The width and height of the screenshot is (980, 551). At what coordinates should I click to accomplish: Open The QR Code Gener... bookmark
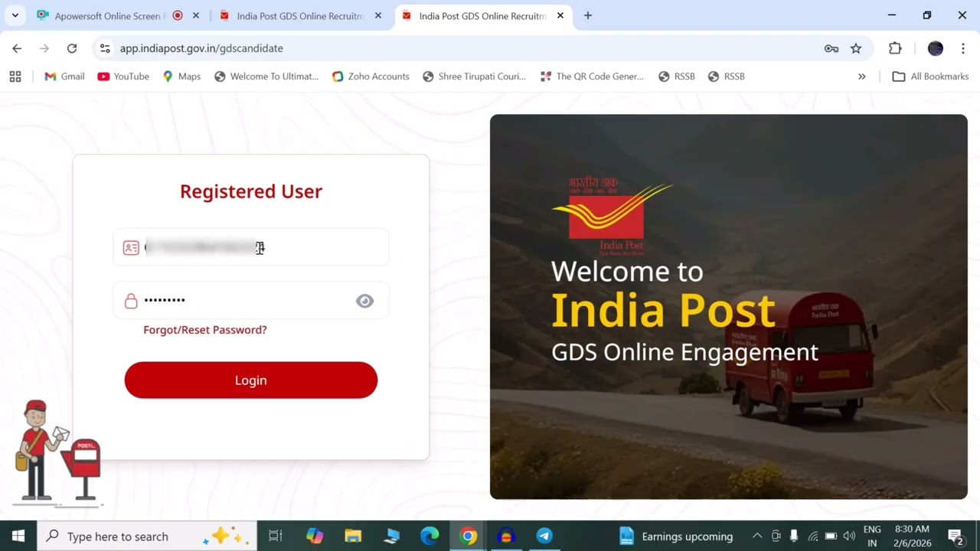[593, 77]
